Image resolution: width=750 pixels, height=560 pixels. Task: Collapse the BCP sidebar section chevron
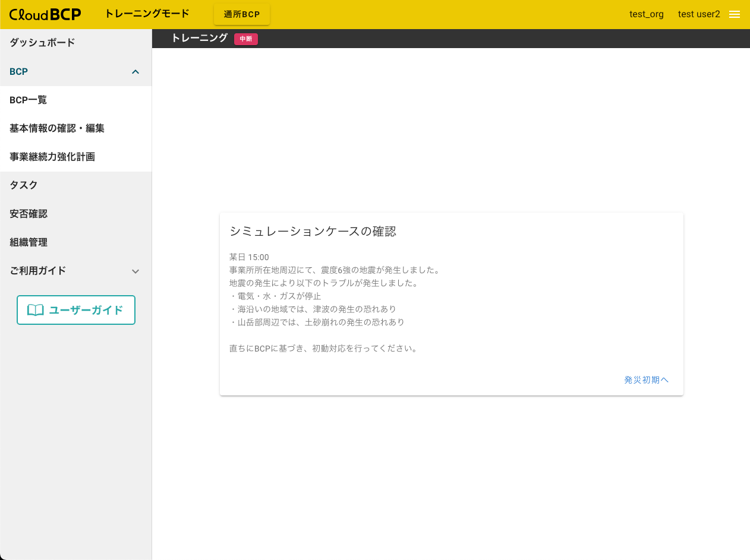click(135, 72)
